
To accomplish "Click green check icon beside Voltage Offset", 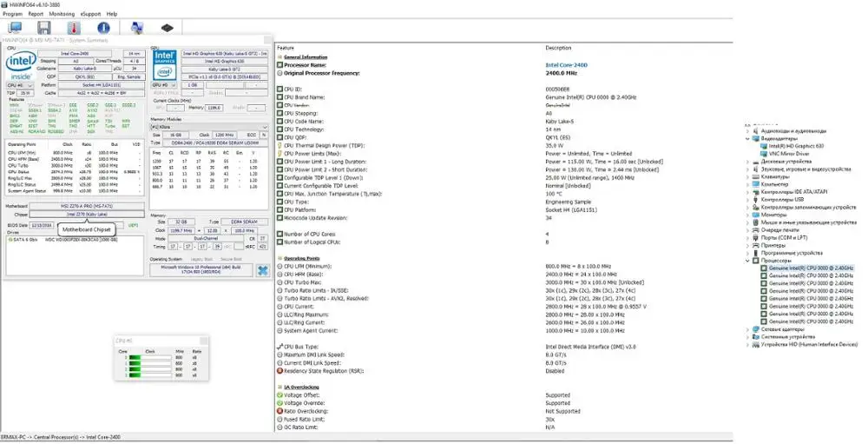I will [280, 395].
